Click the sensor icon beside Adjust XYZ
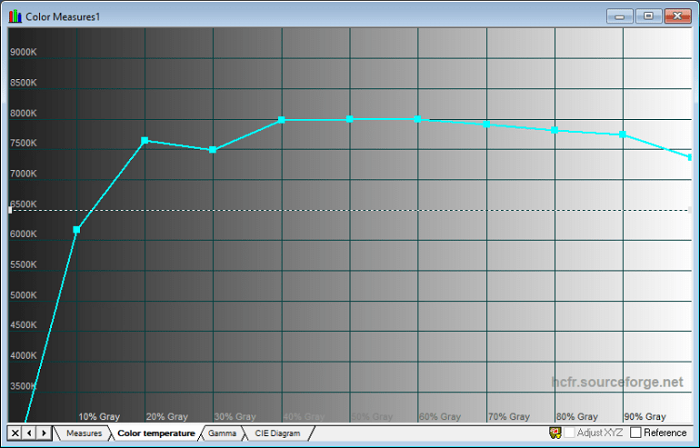This screenshot has height=448, width=700. point(555,433)
